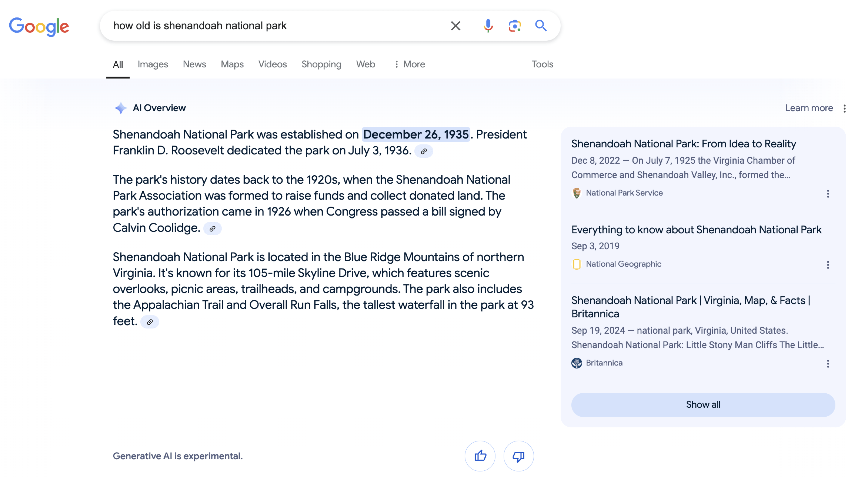Give thumbs up feedback on AI Overview
Image resolution: width=868 pixels, height=477 pixels.
click(480, 456)
